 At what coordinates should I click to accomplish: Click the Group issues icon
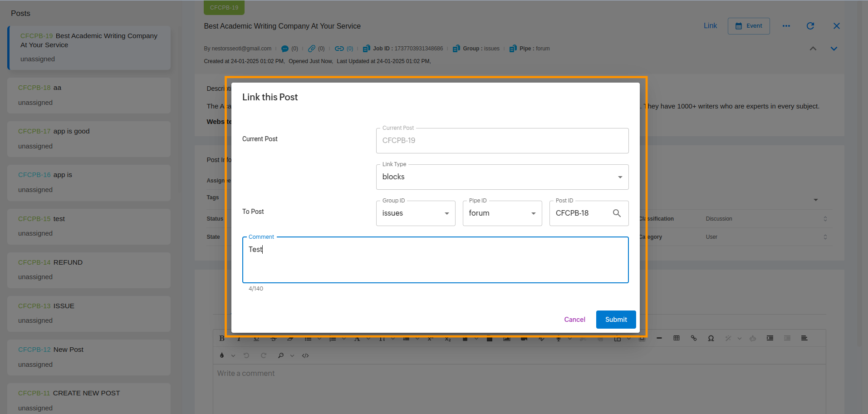[456, 49]
